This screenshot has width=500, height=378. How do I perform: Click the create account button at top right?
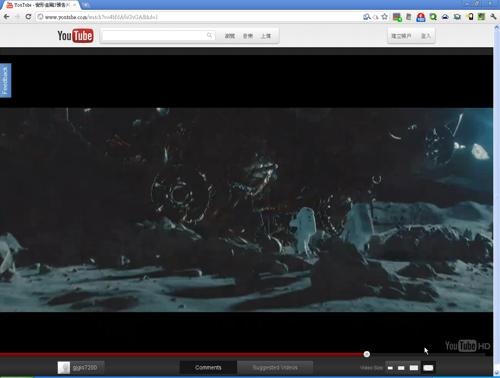pyautogui.click(x=401, y=36)
